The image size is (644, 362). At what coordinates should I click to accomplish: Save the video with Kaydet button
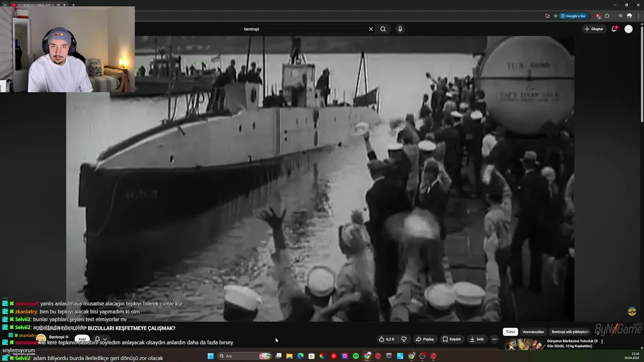pos(451,339)
